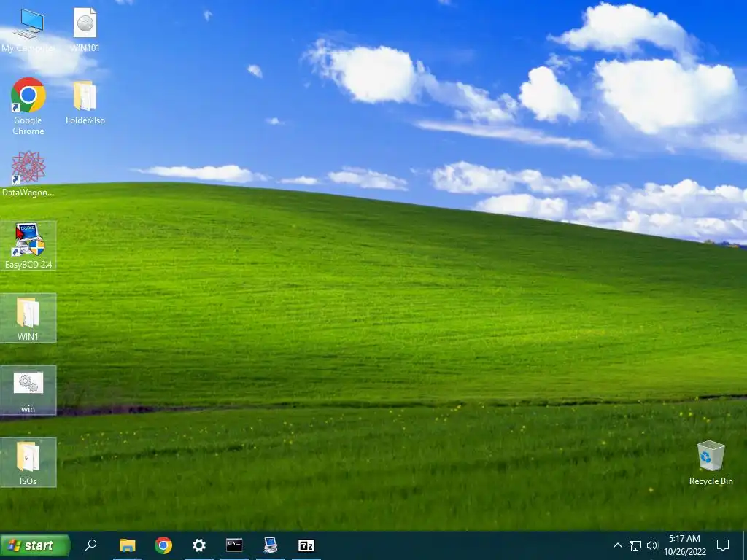
Task: Select the EasyBCD 2.4 shortcut
Action: pyautogui.click(x=28, y=246)
